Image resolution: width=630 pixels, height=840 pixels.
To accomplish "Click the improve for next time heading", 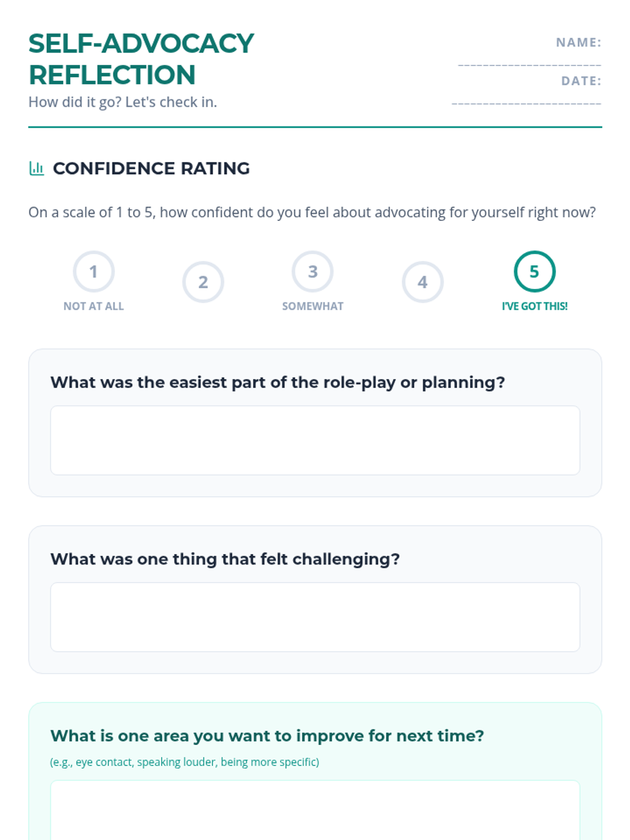I will click(x=267, y=736).
